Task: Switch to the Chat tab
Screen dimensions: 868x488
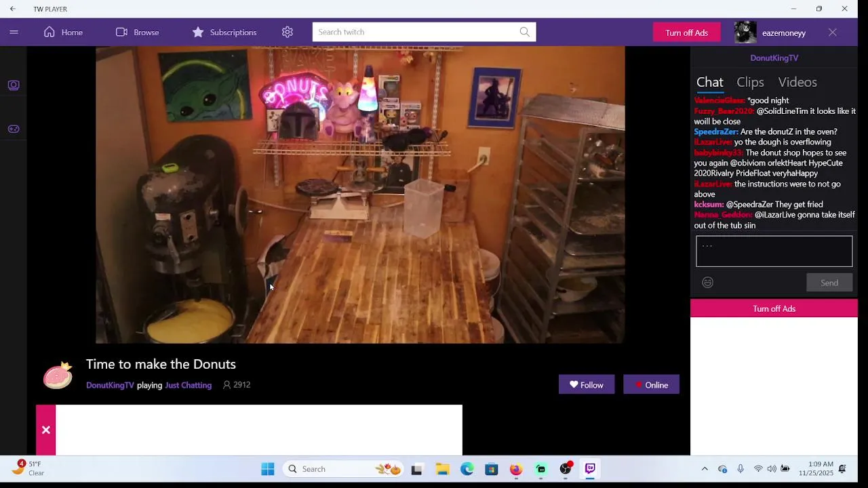Action: 710,82
